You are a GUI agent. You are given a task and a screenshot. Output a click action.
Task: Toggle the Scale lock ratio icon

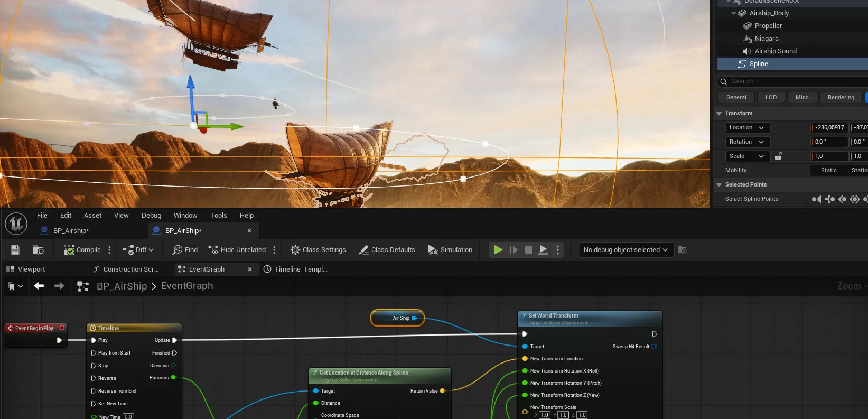point(778,156)
